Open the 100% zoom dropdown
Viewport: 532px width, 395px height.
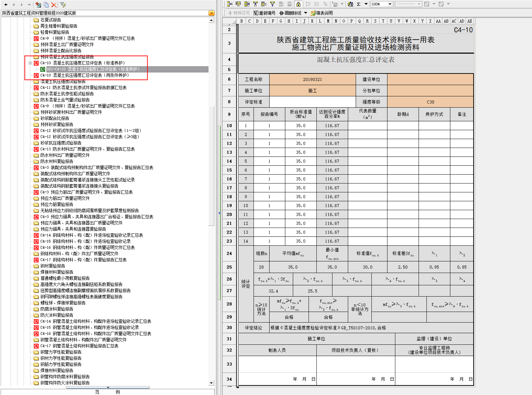pyautogui.click(x=390, y=4)
